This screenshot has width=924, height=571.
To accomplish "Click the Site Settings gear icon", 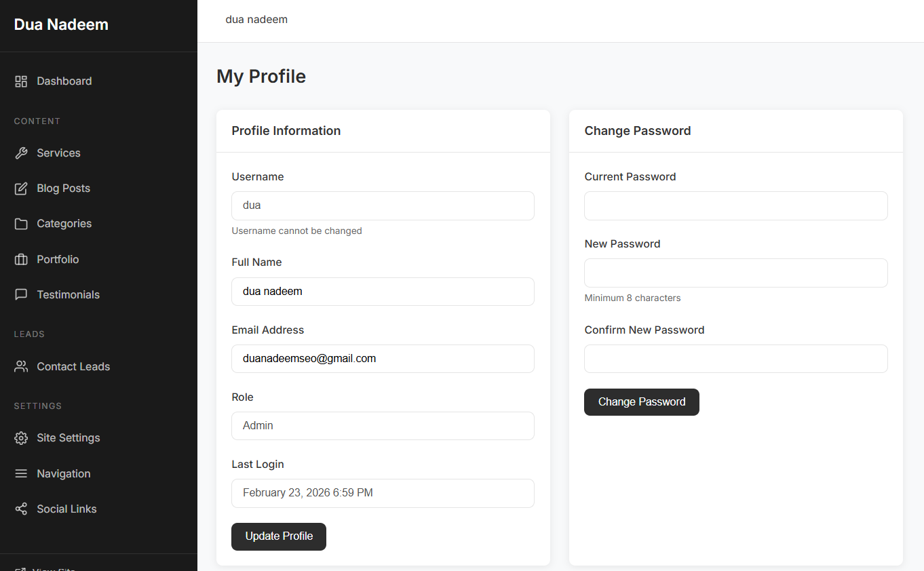I will coord(21,438).
